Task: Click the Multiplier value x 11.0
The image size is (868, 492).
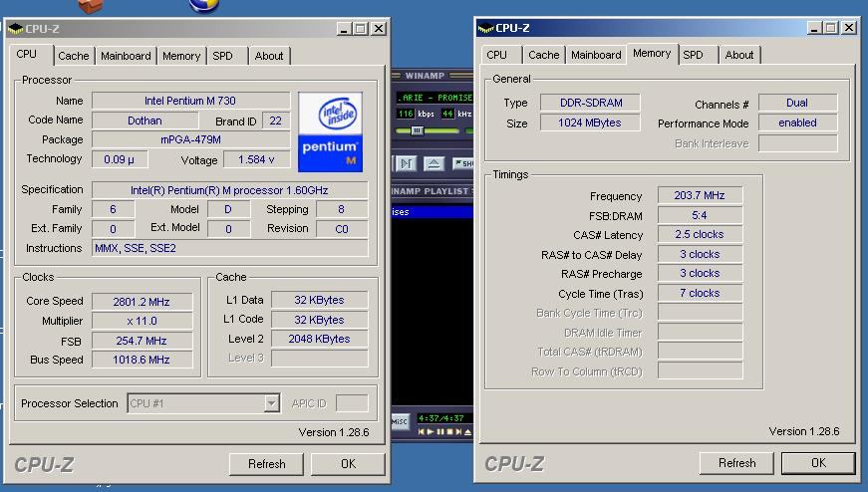Action: tap(142, 321)
